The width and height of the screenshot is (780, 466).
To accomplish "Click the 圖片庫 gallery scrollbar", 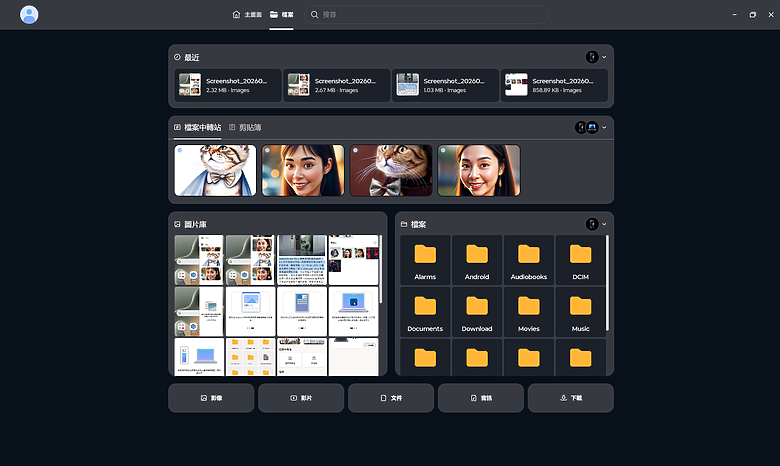I will 381,269.
